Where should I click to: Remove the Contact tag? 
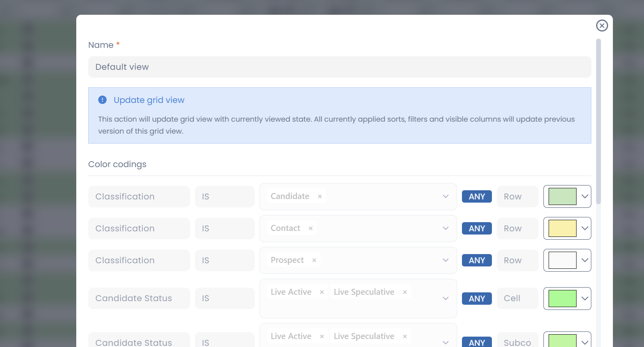(311, 229)
